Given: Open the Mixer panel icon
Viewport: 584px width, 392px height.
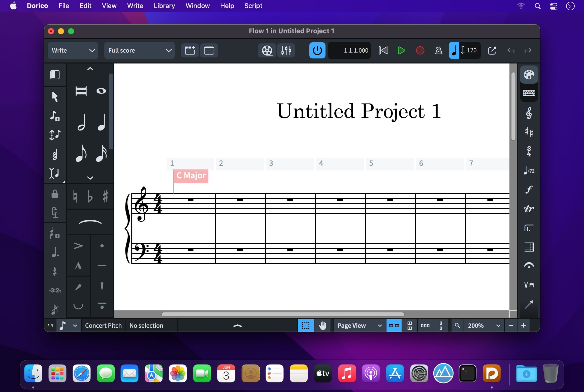Looking at the screenshot, I should coord(286,51).
